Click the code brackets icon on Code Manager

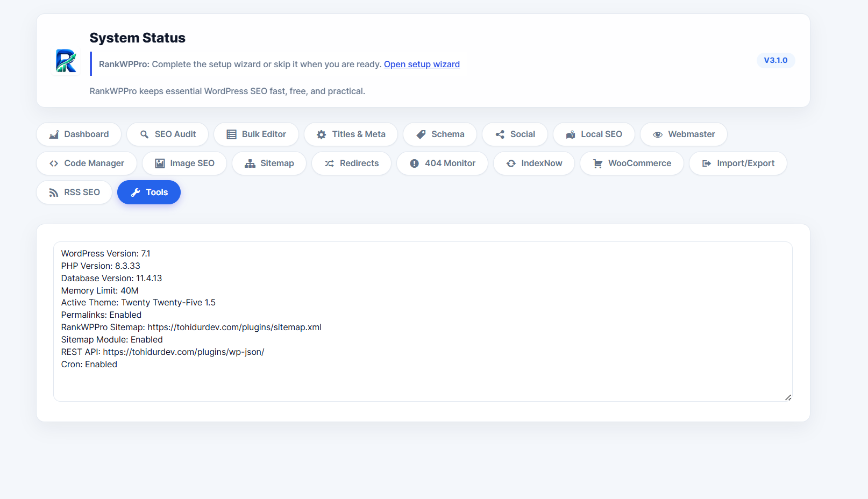[x=54, y=163]
